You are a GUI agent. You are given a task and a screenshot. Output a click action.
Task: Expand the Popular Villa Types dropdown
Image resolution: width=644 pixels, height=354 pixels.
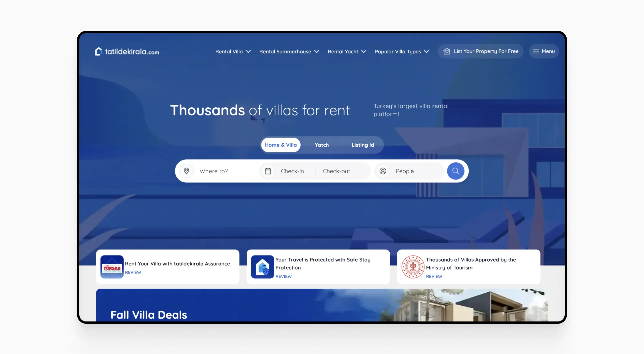(x=402, y=52)
